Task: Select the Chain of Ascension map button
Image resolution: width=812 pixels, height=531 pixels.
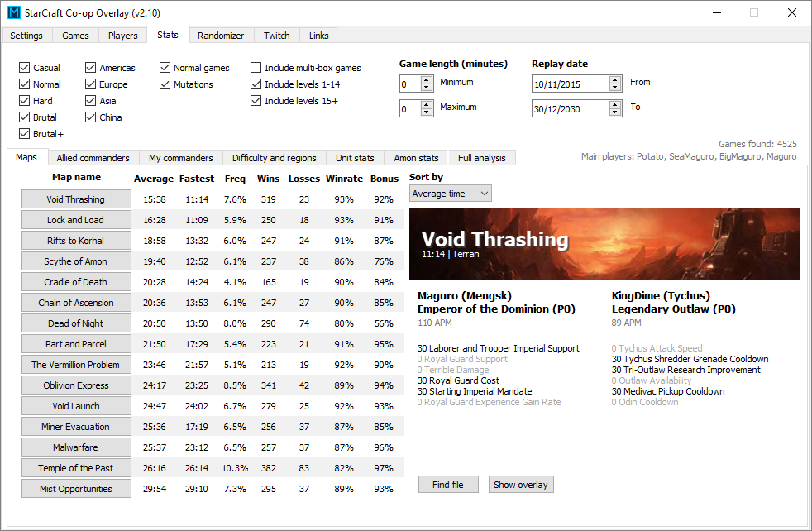Action: 76,303
